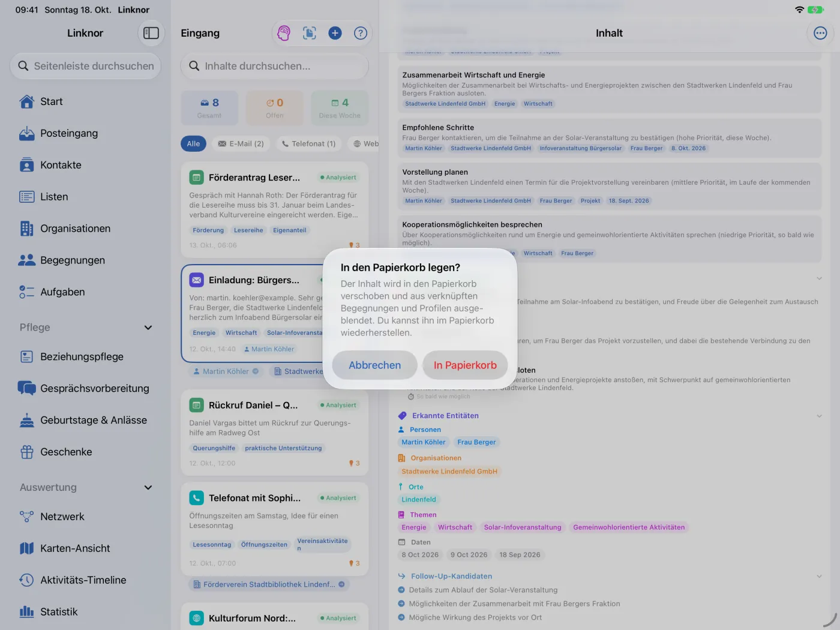Tap the scan document icon
The height and width of the screenshot is (630, 840).
pyautogui.click(x=310, y=33)
